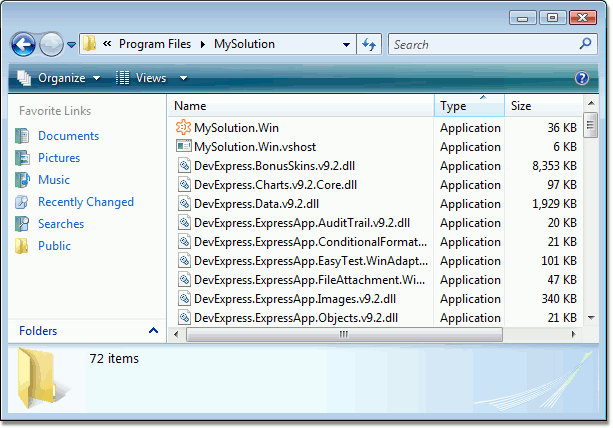Select DevExpress.Data.v9.2.dll file name
This screenshot has width=613, height=428.
point(256,204)
